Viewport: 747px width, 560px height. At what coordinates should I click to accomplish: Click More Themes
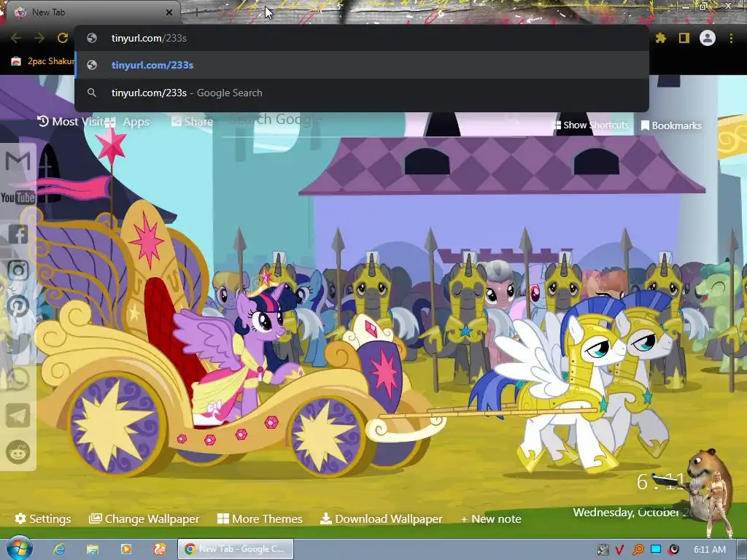(x=260, y=518)
